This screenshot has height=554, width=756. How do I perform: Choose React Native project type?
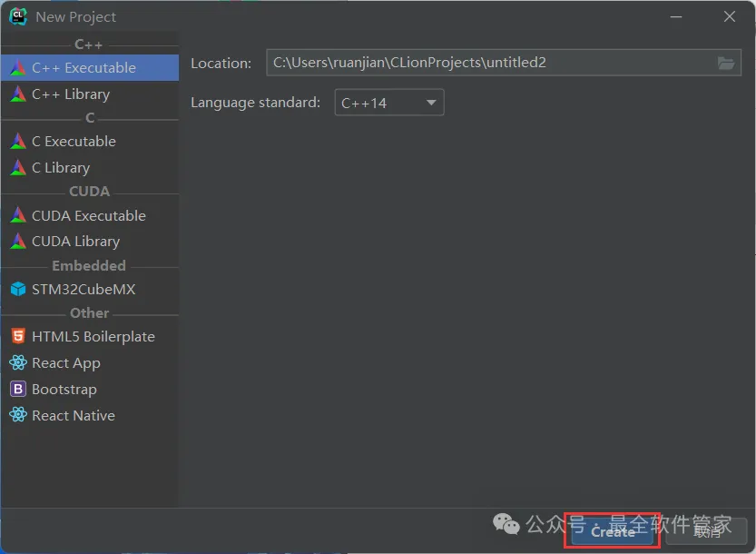click(90, 415)
